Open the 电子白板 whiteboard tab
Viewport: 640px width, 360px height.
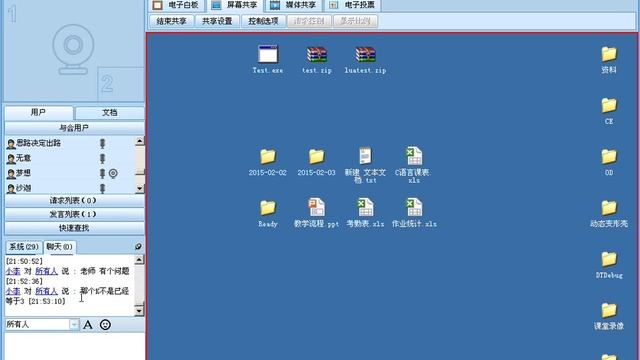click(x=176, y=5)
